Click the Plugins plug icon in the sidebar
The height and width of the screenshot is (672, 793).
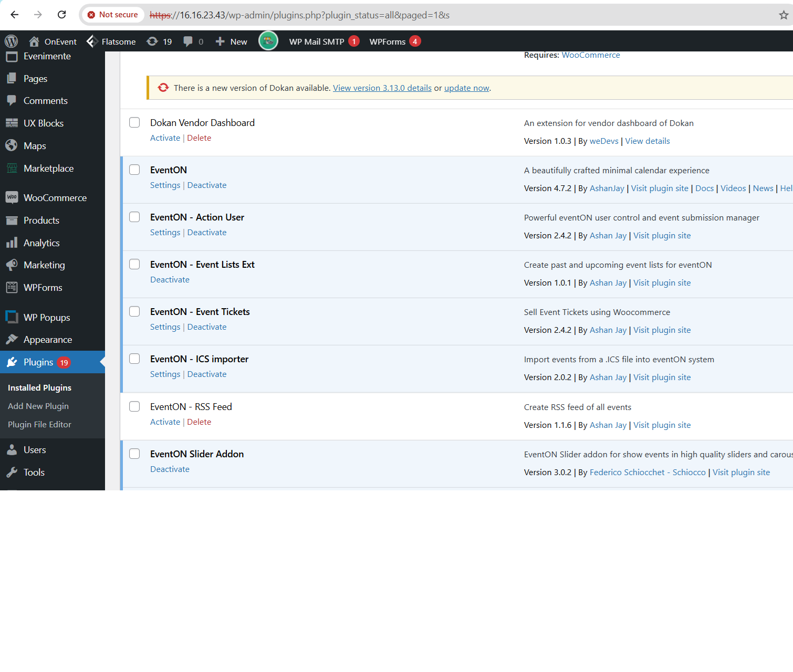click(12, 362)
